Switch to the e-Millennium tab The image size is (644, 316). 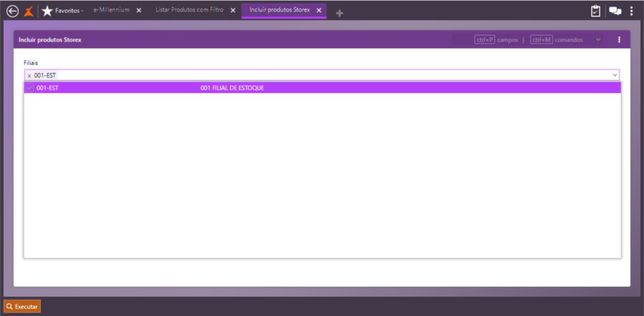pos(112,10)
